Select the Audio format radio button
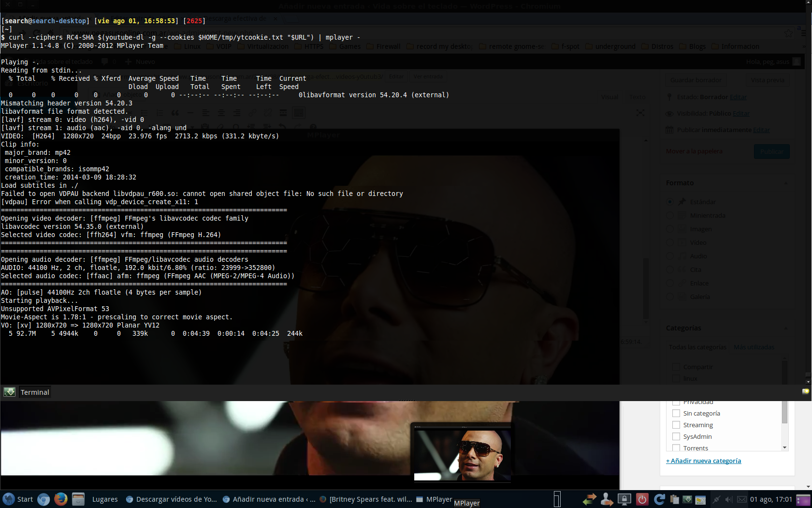Viewport: 812px width, 508px height. coord(670,256)
